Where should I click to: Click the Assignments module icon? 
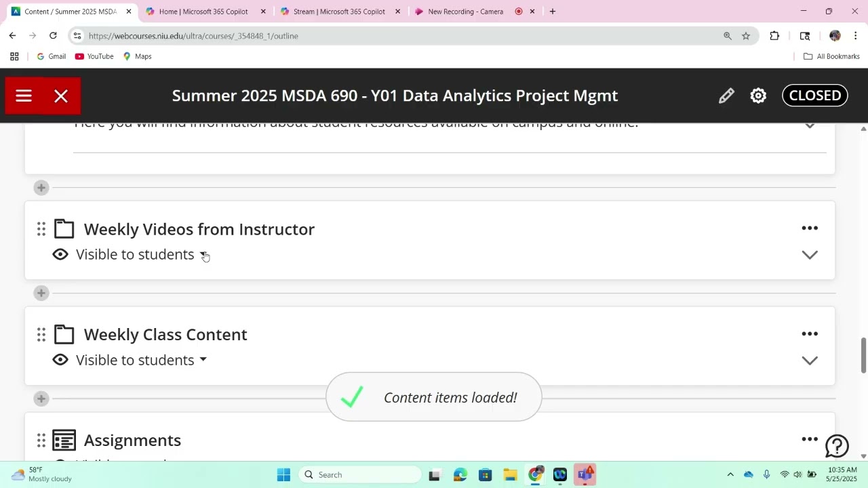(64, 440)
